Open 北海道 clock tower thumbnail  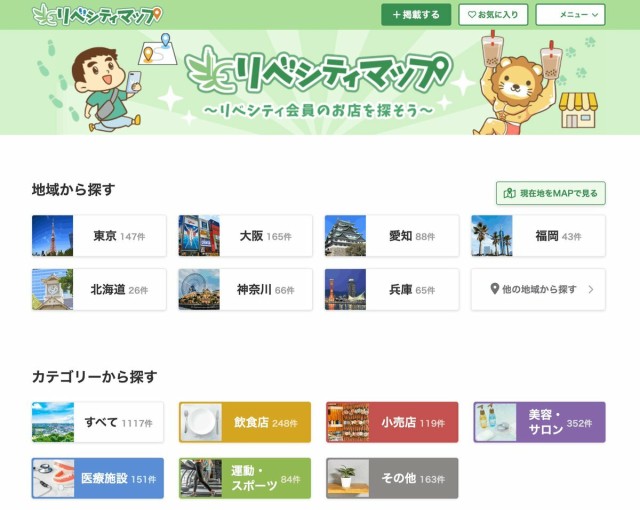pyautogui.click(x=53, y=289)
